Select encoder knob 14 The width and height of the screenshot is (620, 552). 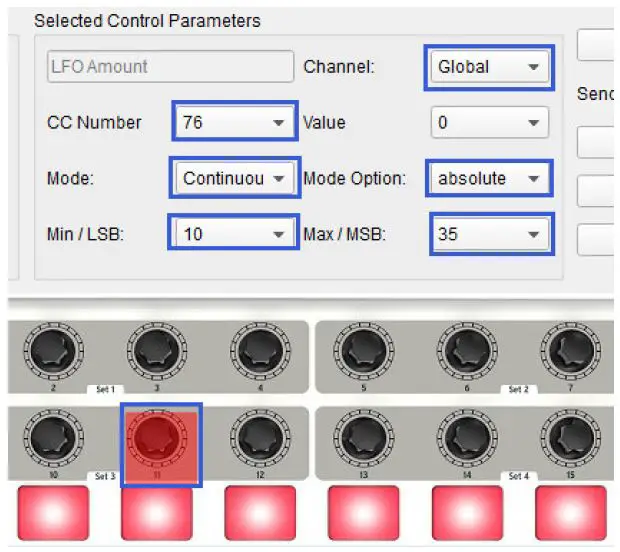click(x=467, y=438)
